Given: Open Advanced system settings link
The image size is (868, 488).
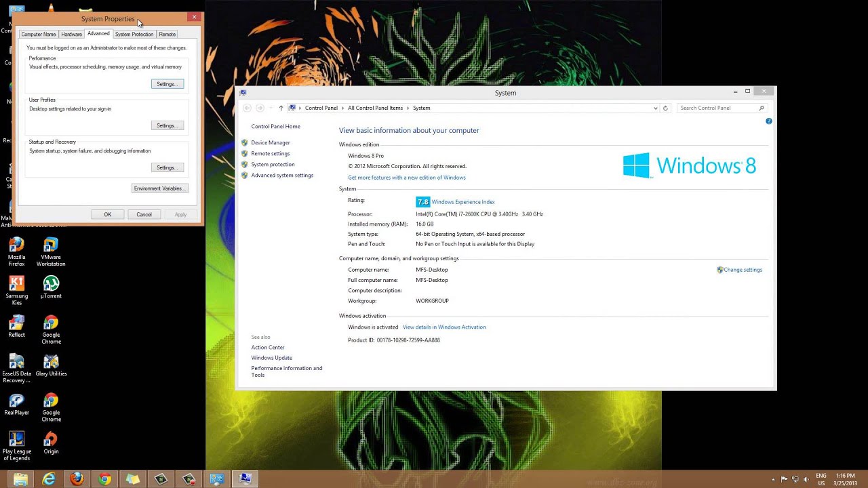Looking at the screenshot, I should click(282, 175).
